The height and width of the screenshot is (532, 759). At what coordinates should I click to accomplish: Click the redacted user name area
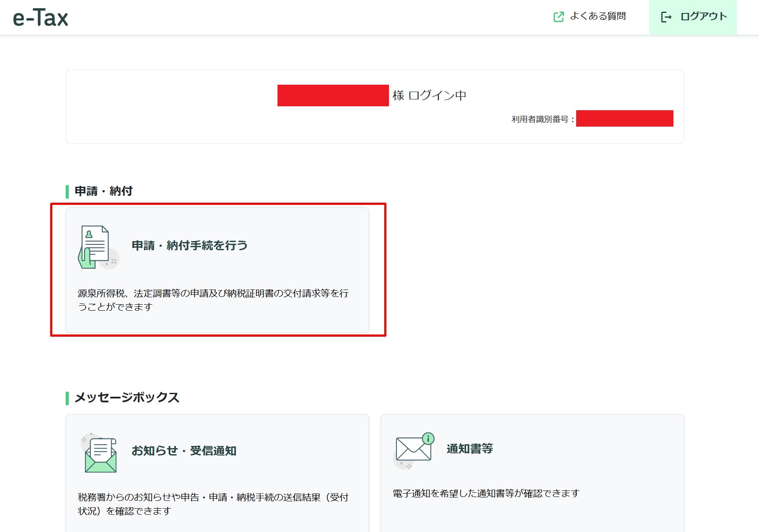coord(332,96)
